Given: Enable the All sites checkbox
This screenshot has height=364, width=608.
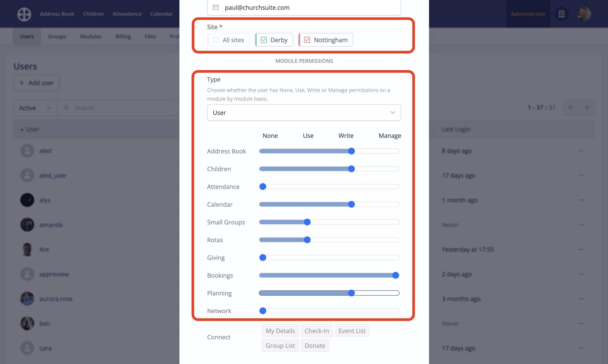Looking at the screenshot, I should (x=215, y=40).
